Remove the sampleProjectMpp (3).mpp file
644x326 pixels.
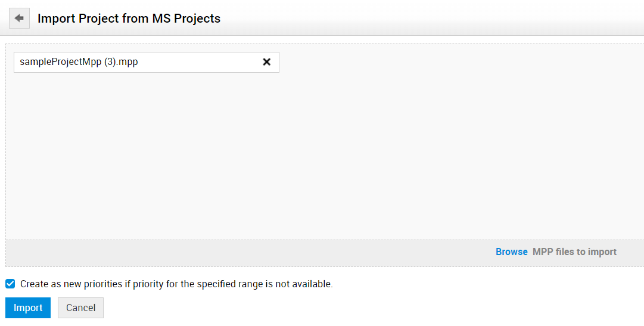pyautogui.click(x=267, y=62)
